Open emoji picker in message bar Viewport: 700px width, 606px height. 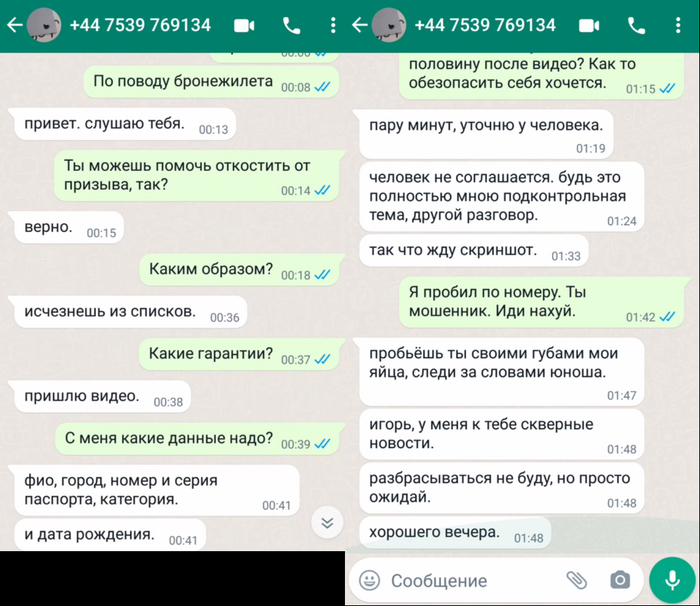370,581
